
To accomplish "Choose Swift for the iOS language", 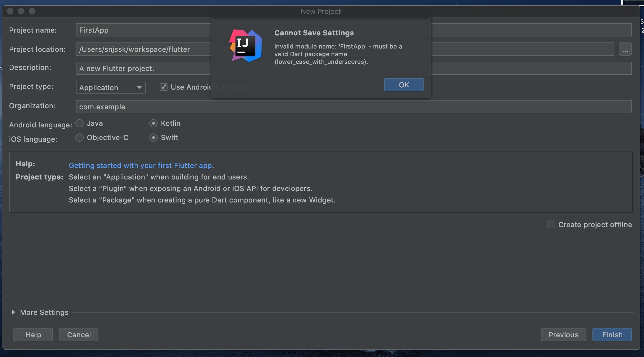I will pos(154,138).
